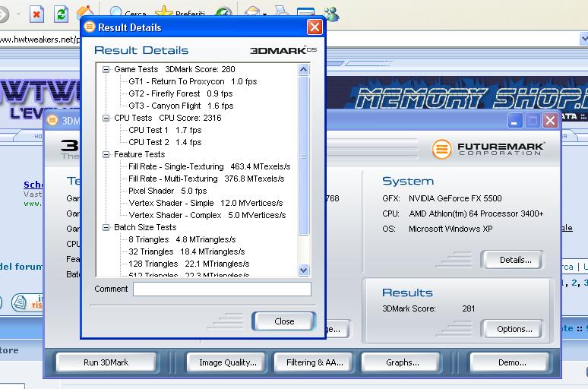Click the 3DMark Score value 281
The height and width of the screenshot is (389, 588).
[469, 308]
